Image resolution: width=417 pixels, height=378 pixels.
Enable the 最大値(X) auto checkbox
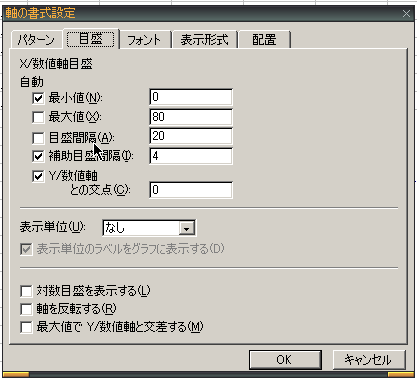click(38, 117)
